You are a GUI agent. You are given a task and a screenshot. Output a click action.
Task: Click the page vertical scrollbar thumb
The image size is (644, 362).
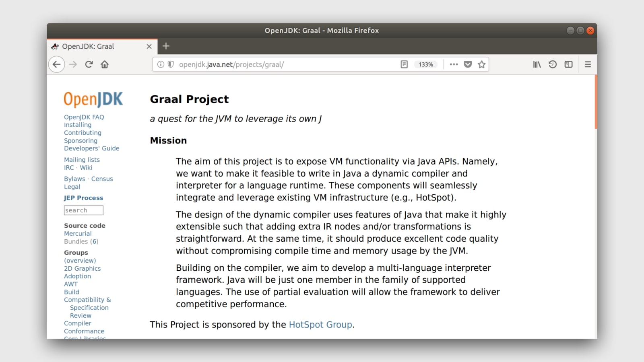(596, 102)
